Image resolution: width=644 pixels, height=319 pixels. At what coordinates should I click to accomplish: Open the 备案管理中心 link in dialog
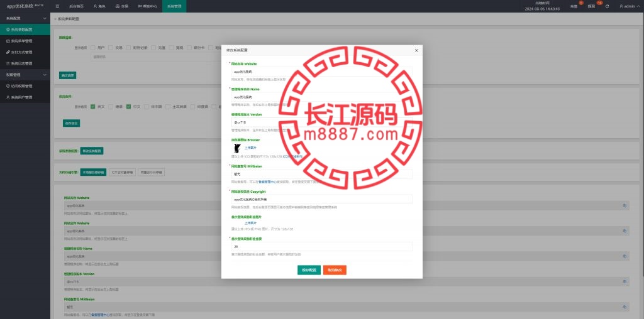(x=267, y=181)
